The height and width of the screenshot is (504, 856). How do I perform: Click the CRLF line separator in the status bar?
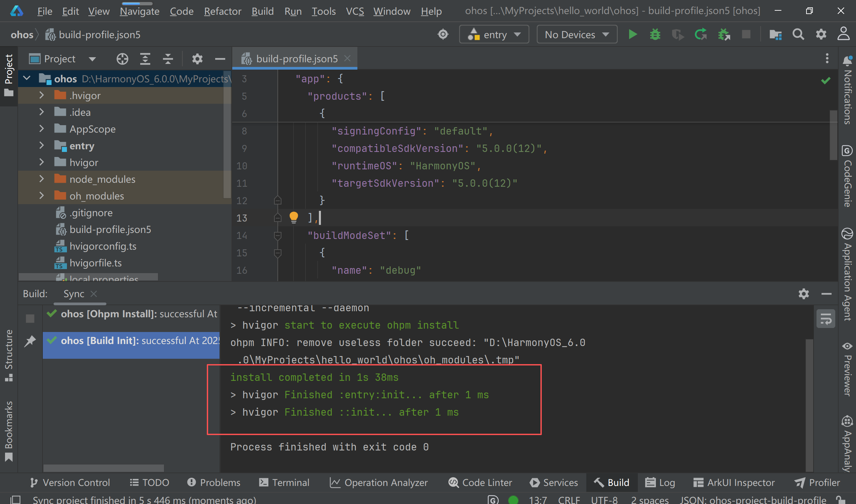pyautogui.click(x=569, y=500)
